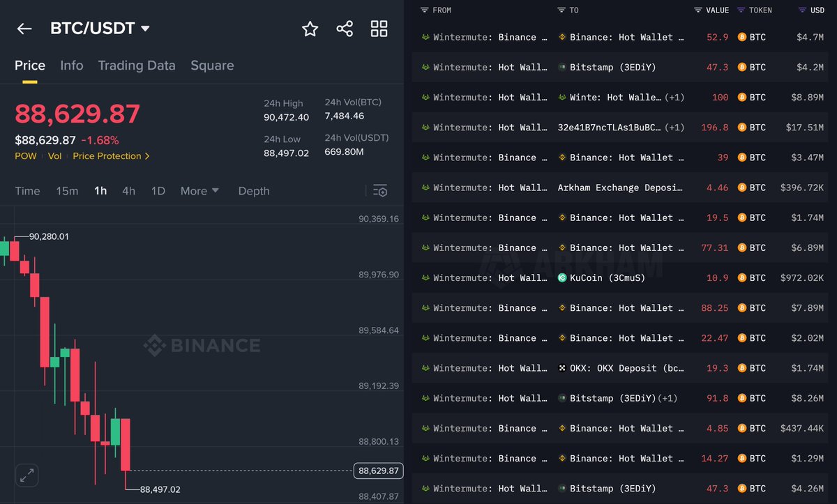Select the 15m chart interval
Viewport: 837px width, 504px height.
(x=67, y=191)
